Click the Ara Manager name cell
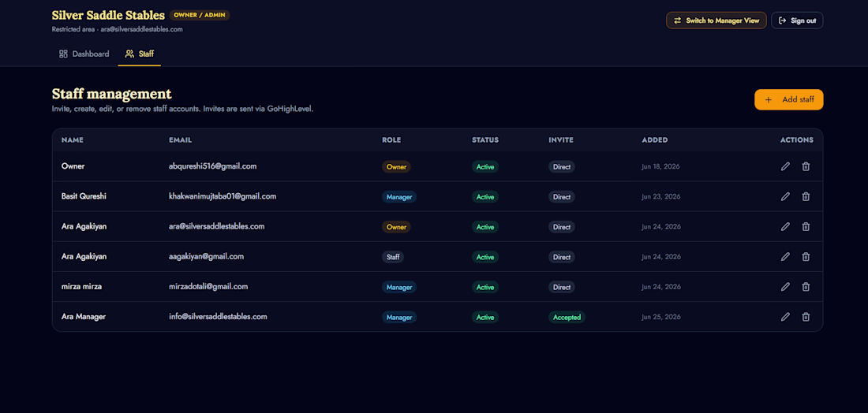The height and width of the screenshot is (413, 868). [x=84, y=317]
